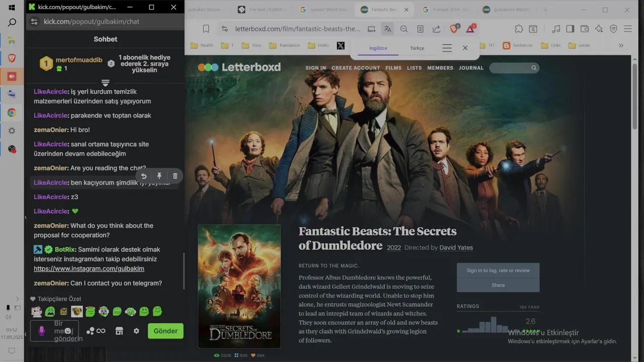Image resolution: width=644 pixels, height=362 pixels.
Task: Open the Links bookmarks folder
Action: pos(551,45)
